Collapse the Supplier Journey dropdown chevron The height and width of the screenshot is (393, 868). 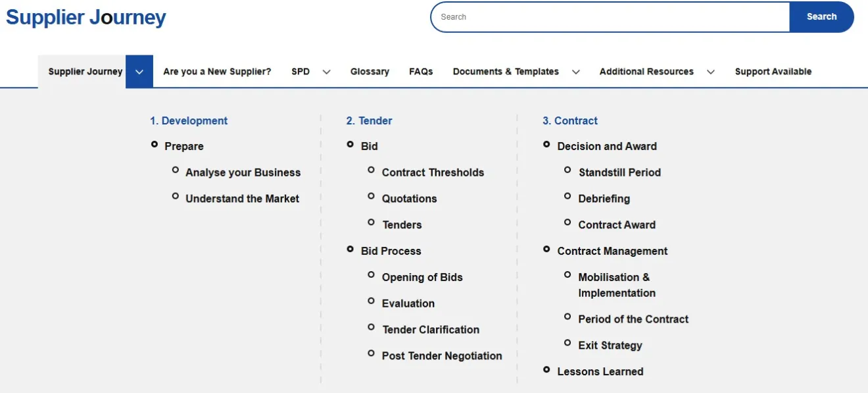coord(139,71)
